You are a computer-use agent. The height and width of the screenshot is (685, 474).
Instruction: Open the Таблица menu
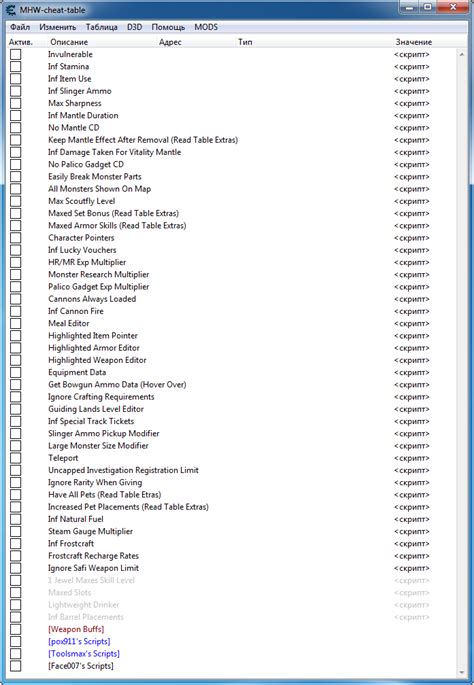click(x=101, y=27)
